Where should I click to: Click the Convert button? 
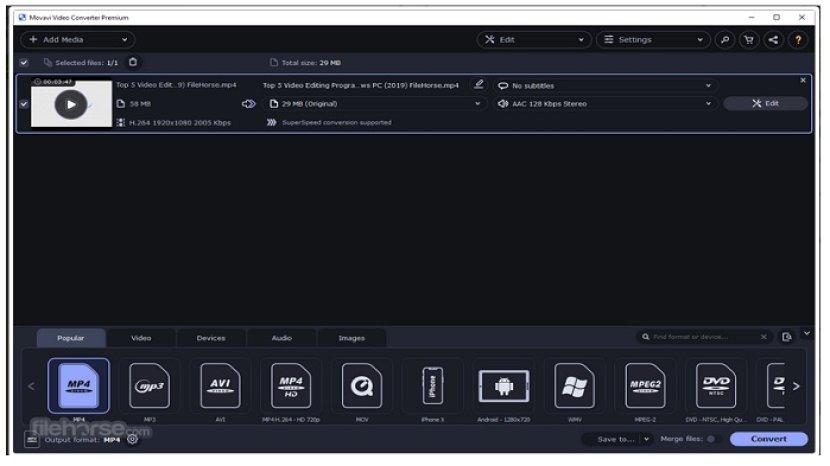[768, 439]
